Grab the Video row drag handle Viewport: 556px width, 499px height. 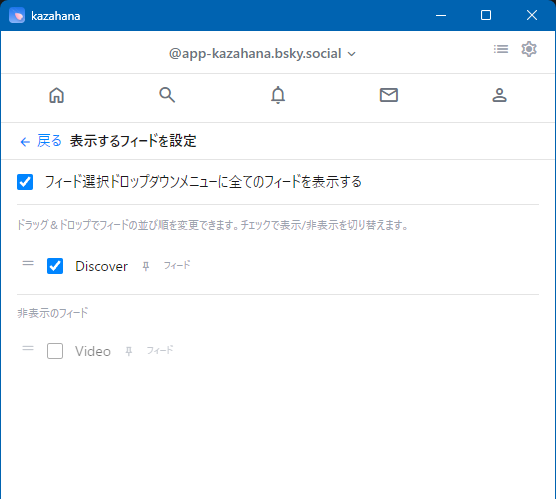(28, 348)
